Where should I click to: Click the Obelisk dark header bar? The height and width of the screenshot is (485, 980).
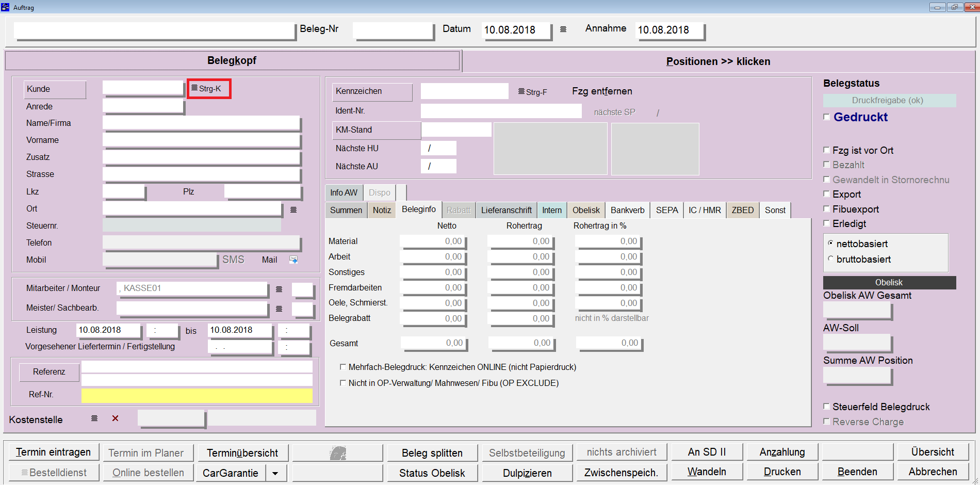[x=889, y=283]
